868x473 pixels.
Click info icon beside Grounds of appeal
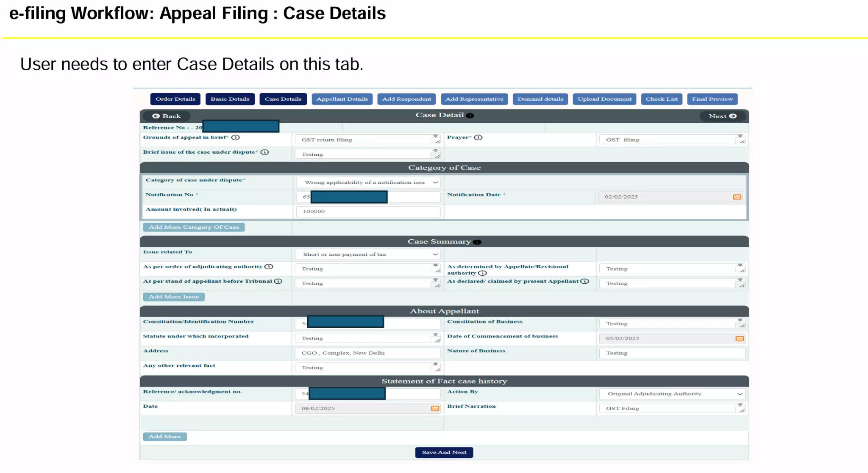(236, 138)
